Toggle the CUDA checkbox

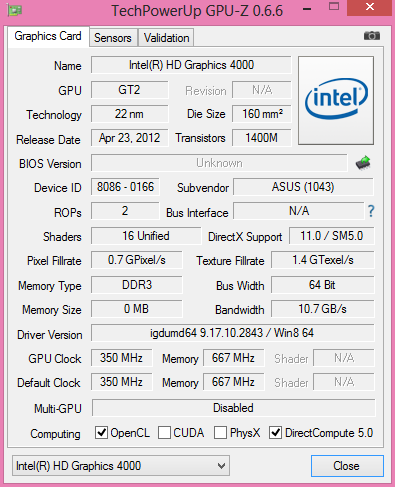click(164, 433)
